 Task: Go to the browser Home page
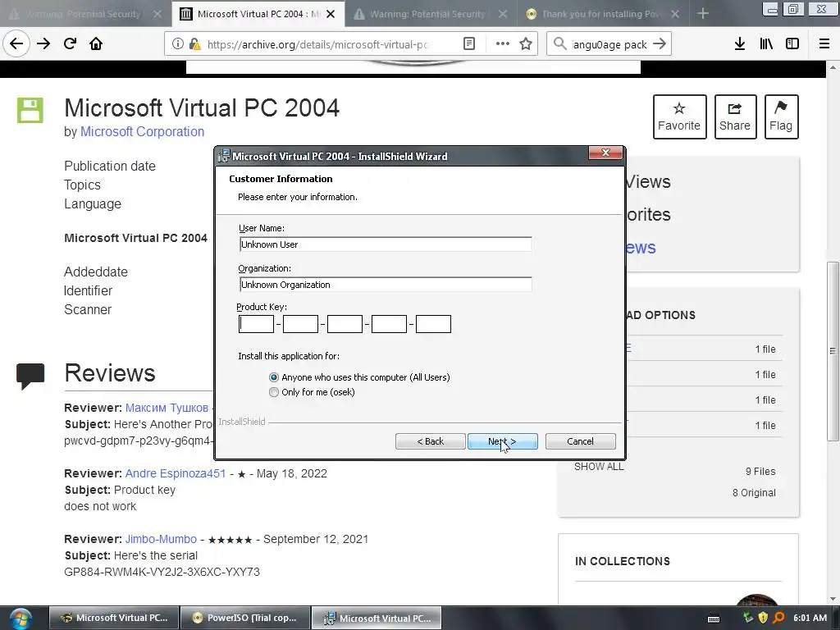[96, 44]
